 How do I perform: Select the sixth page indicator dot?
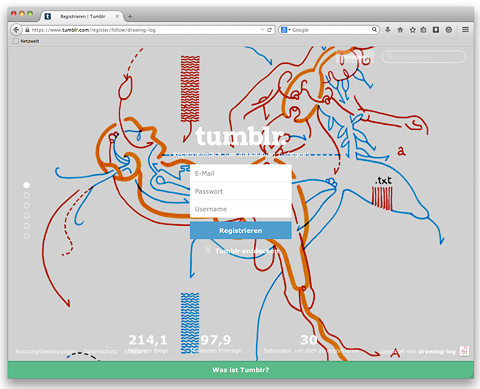point(27,236)
